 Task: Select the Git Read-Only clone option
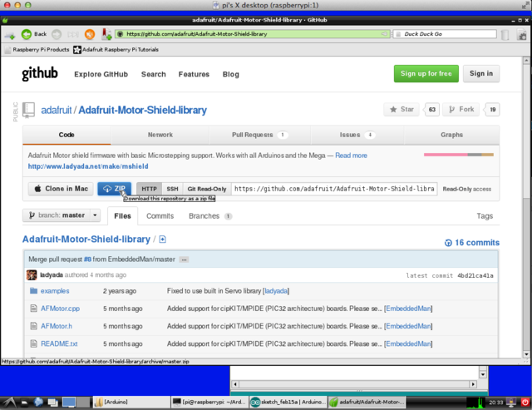tap(206, 189)
